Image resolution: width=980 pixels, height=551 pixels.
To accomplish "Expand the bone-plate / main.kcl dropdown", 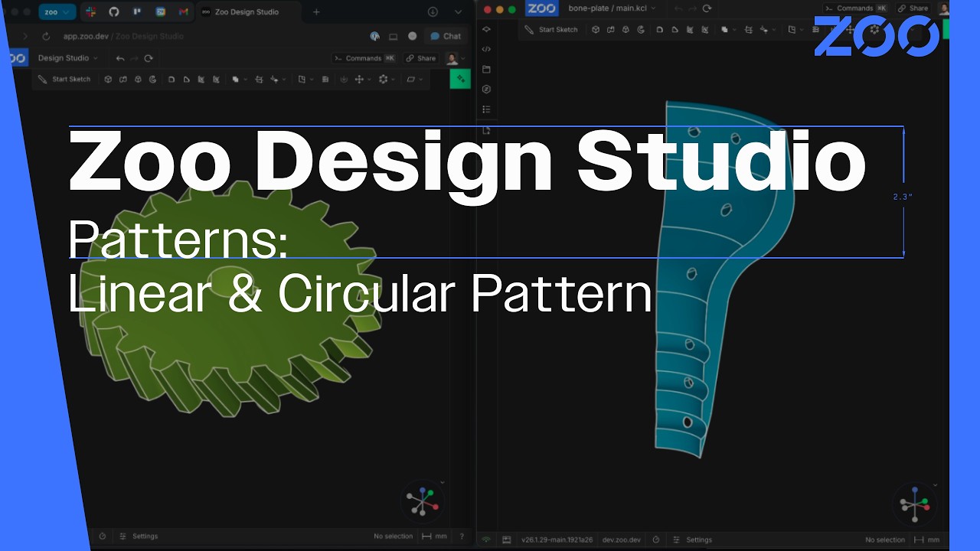I will (x=612, y=8).
